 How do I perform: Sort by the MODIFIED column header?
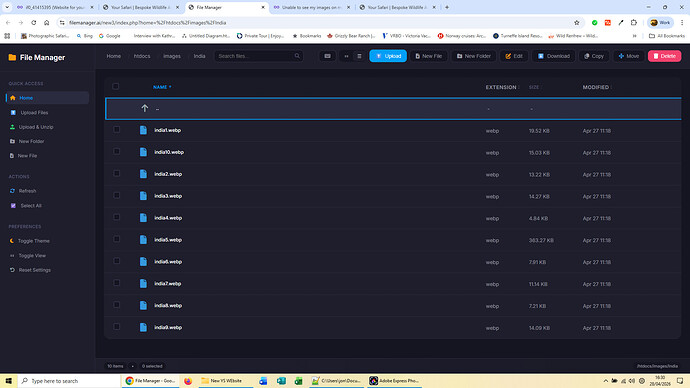[597, 87]
